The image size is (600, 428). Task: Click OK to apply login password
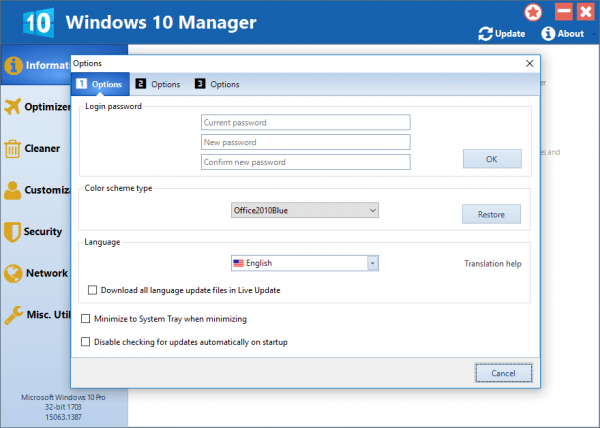point(492,159)
